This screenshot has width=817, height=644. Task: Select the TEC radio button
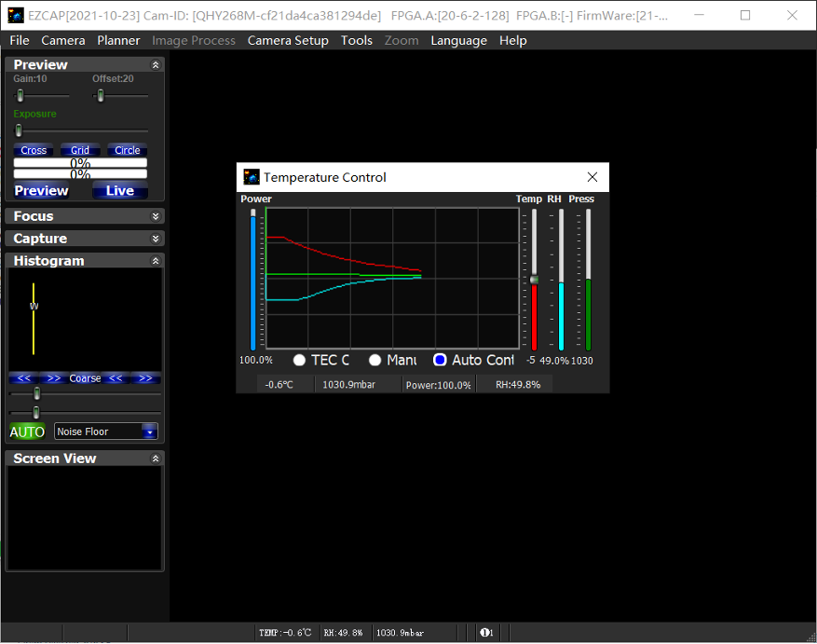[300, 360]
